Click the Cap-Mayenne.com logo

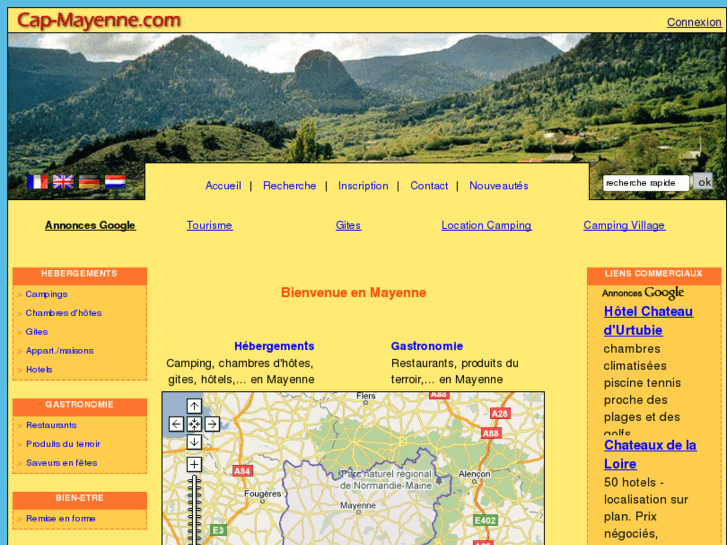99,20
